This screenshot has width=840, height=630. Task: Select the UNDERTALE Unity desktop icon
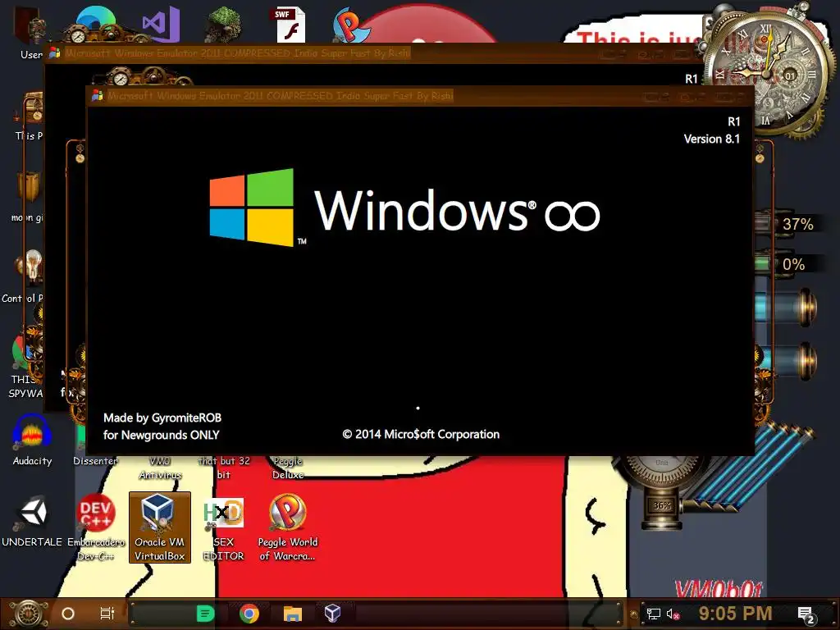click(x=32, y=521)
